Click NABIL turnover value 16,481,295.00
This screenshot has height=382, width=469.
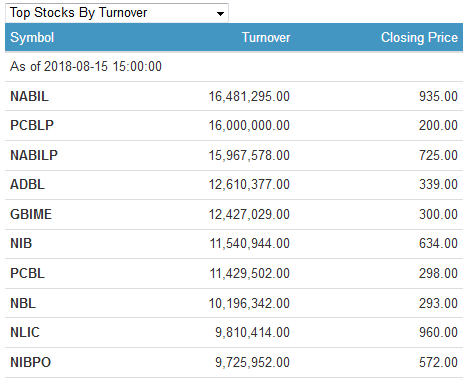click(x=249, y=96)
